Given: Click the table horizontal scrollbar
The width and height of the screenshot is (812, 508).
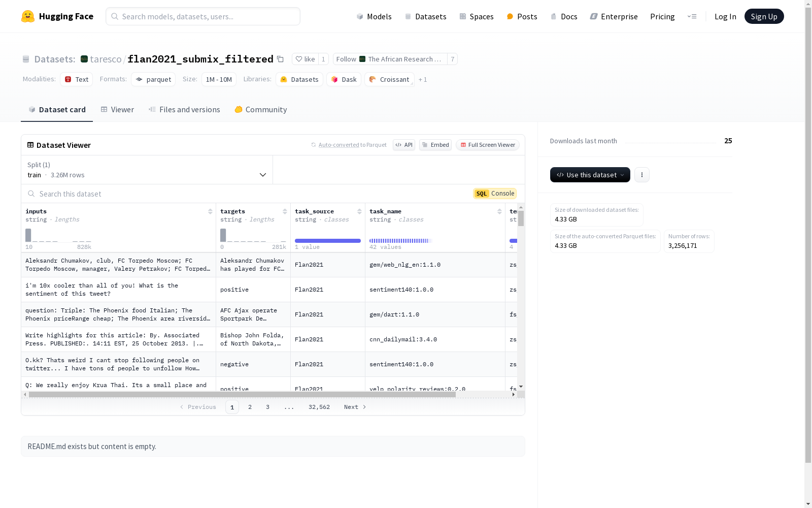Looking at the screenshot, I should tap(242, 394).
